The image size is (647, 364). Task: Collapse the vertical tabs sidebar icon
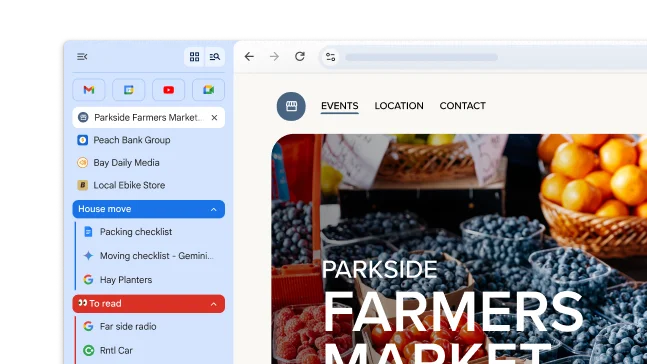pyautogui.click(x=82, y=57)
